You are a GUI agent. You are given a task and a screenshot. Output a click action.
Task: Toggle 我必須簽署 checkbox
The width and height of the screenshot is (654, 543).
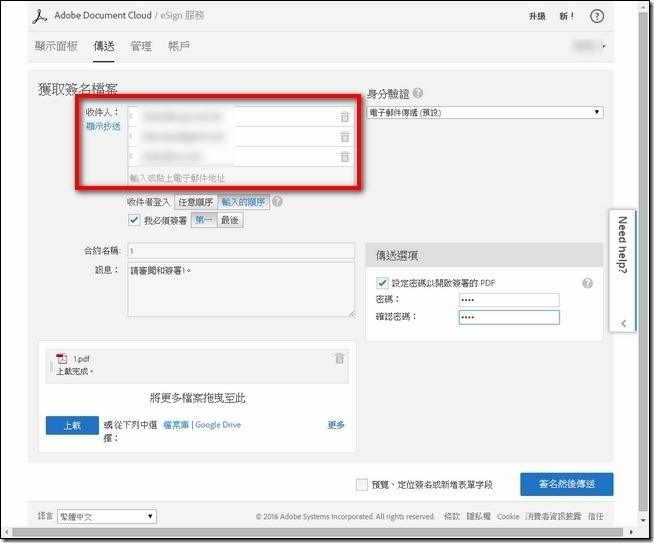134,220
